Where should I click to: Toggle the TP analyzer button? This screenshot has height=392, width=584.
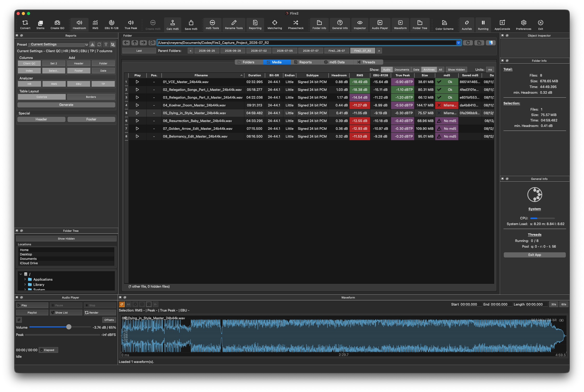click(x=103, y=84)
